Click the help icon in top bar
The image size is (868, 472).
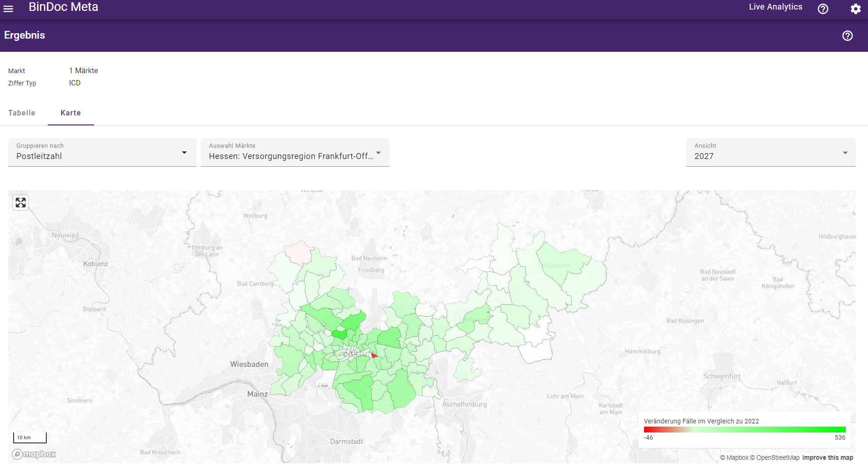823,9
